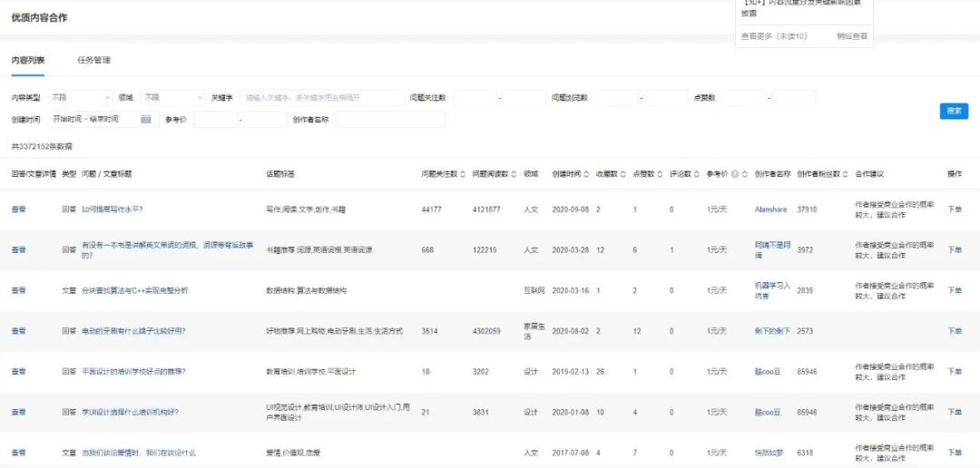Click the 点赞数 minimum value field

click(x=744, y=98)
